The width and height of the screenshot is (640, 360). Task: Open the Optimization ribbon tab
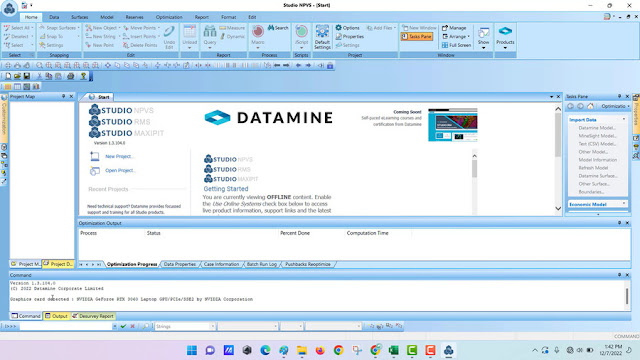pos(169,17)
